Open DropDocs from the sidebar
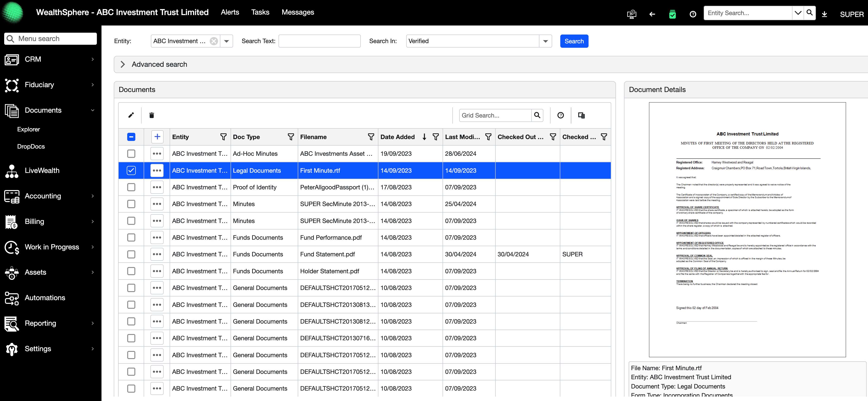868x401 pixels. [x=31, y=146]
